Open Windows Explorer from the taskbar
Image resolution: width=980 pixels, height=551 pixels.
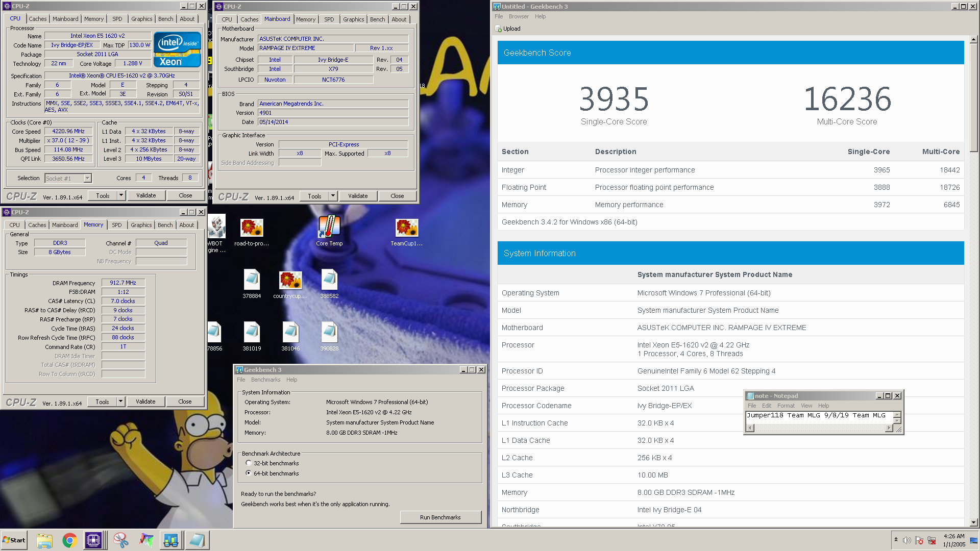(x=44, y=540)
